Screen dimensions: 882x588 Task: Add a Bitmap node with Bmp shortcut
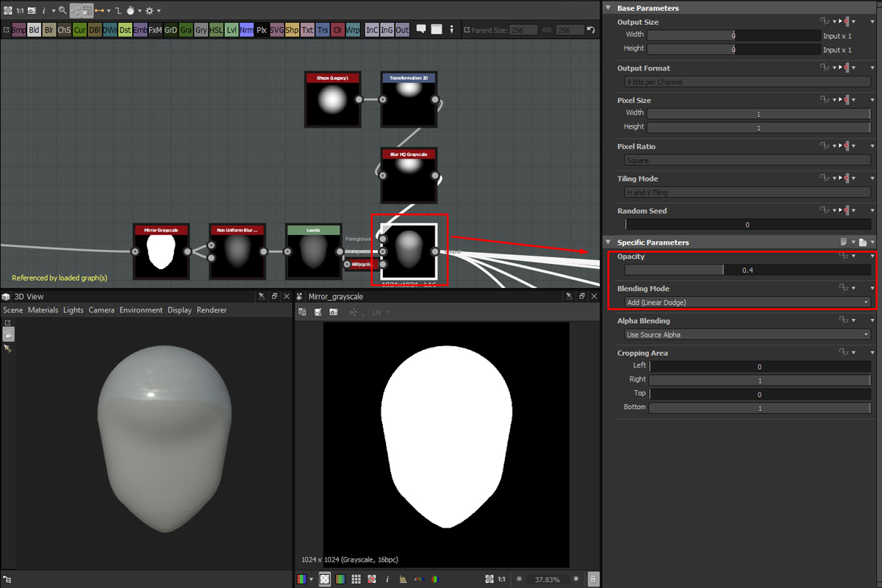(19, 30)
